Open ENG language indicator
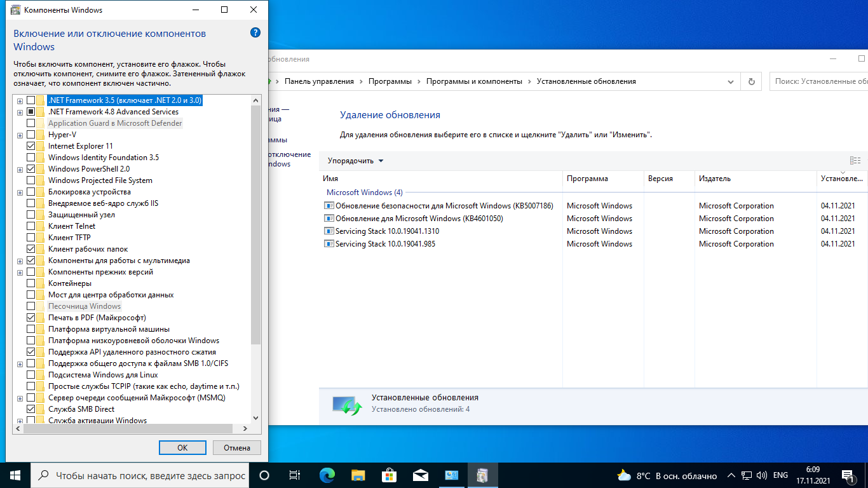This screenshot has width=868, height=488. (780, 475)
